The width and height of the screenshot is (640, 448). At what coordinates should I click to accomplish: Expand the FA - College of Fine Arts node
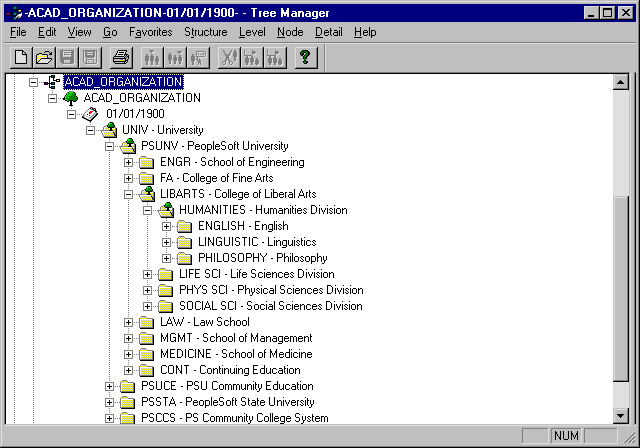(x=128, y=178)
